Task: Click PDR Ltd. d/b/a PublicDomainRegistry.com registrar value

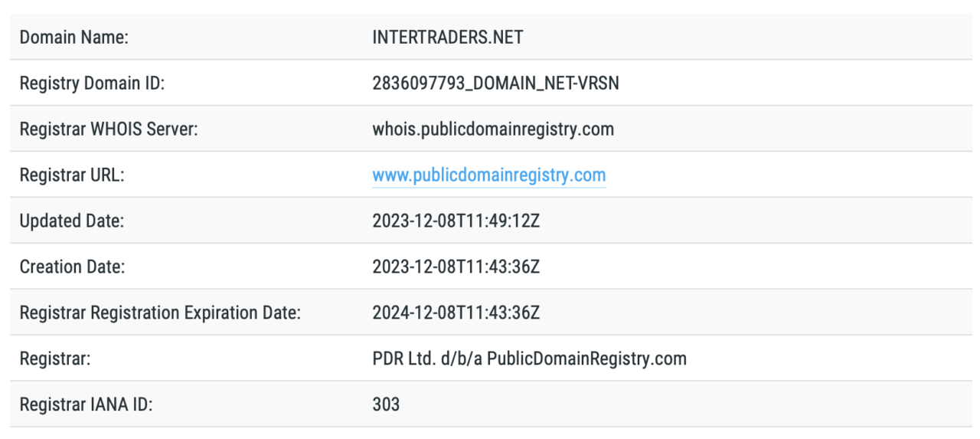Action: coord(529,359)
